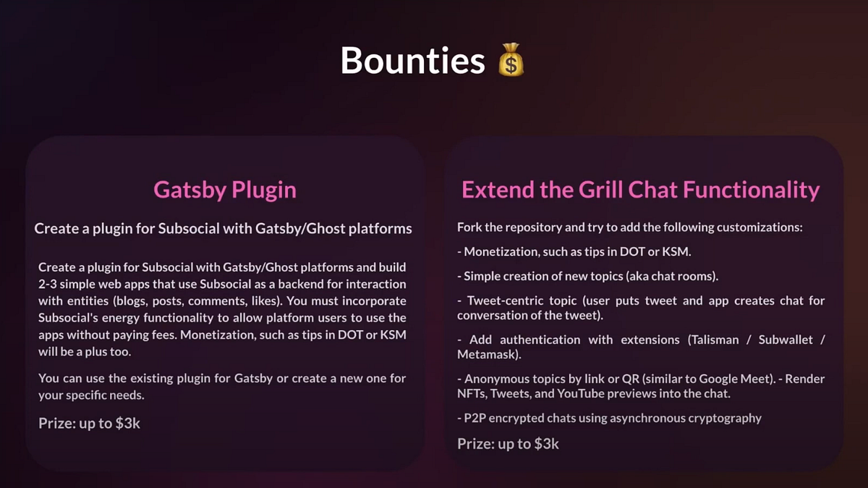The image size is (868, 488).
Task: Click the Gatsby Plugin description paragraph
Action: pos(222,309)
